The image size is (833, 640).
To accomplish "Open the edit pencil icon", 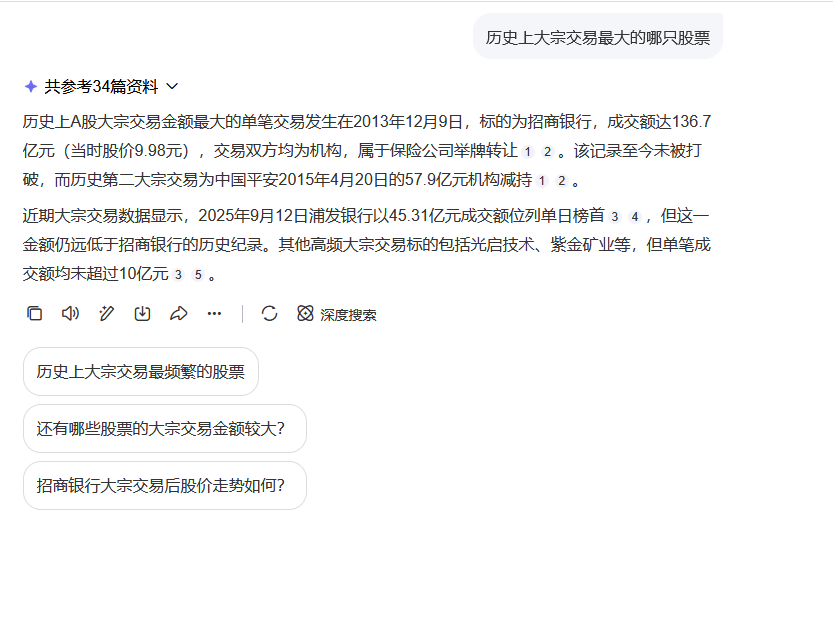I will [106, 313].
